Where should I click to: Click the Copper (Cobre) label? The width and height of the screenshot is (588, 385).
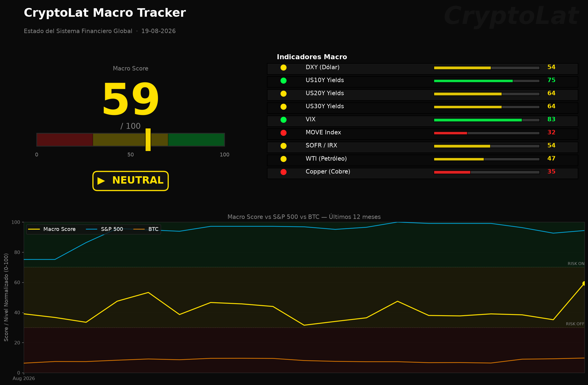(328, 172)
